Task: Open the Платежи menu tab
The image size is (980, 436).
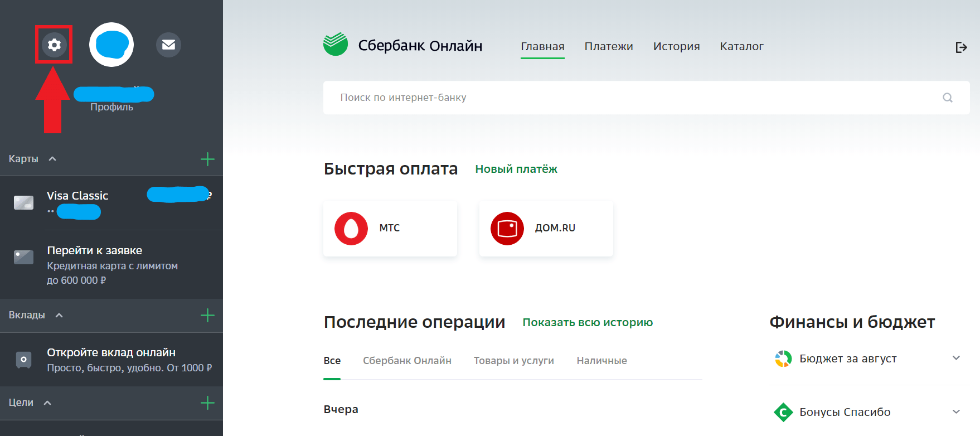Action: (608, 46)
